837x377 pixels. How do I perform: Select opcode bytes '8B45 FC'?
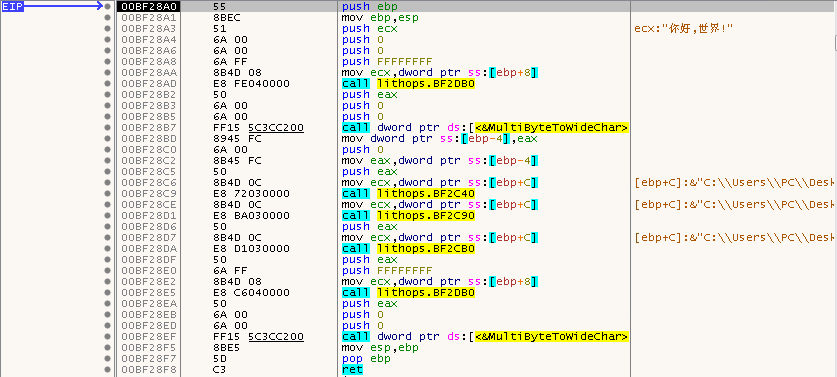[x=237, y=160]
